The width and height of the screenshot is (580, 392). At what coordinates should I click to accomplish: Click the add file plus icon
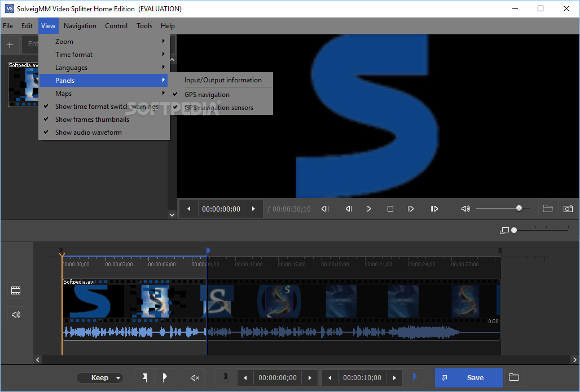point(10,45)
